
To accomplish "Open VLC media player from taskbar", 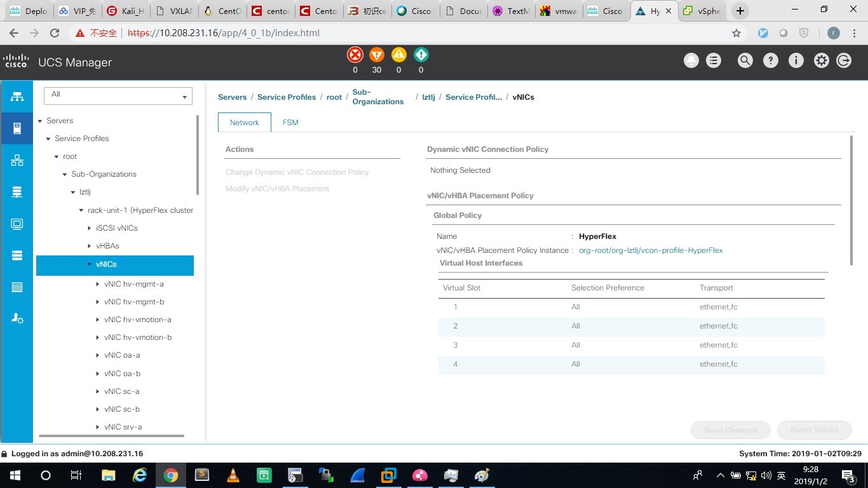I will 233,475.
